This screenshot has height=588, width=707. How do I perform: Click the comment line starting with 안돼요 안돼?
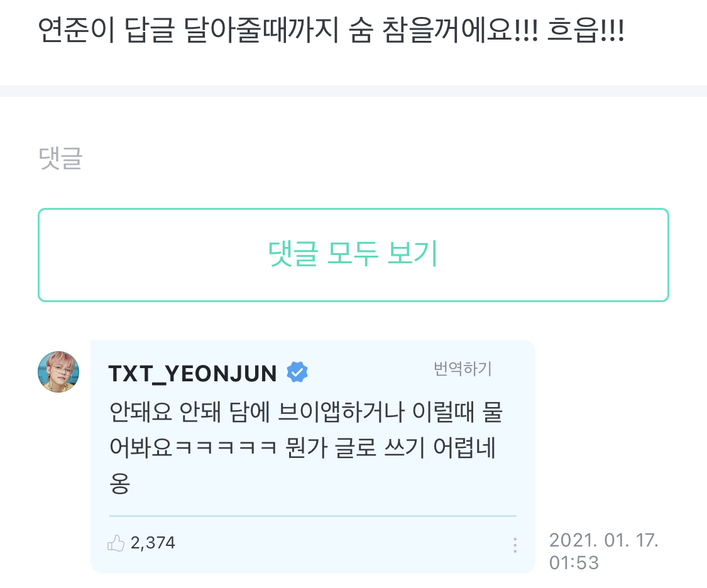(x=306, y=412)
